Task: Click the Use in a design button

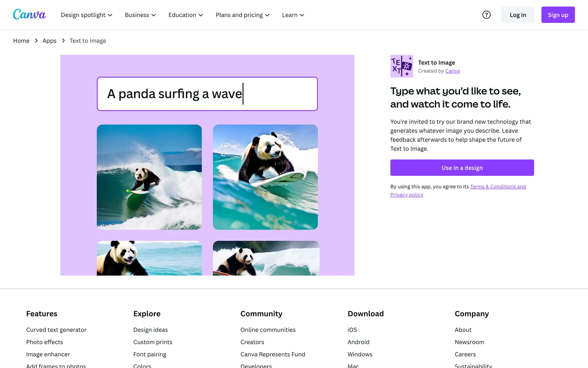Action: [462, 168]
